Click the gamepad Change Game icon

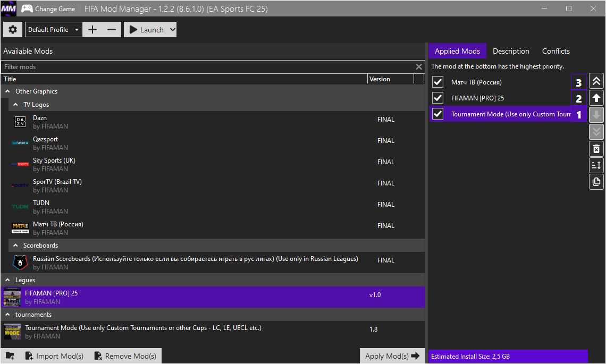(27, 9)
